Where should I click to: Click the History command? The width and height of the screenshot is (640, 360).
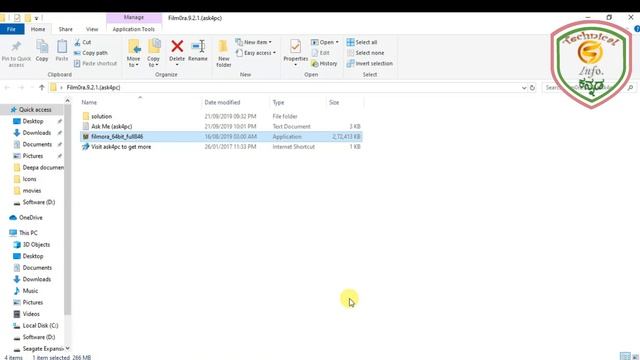[324, 63]
